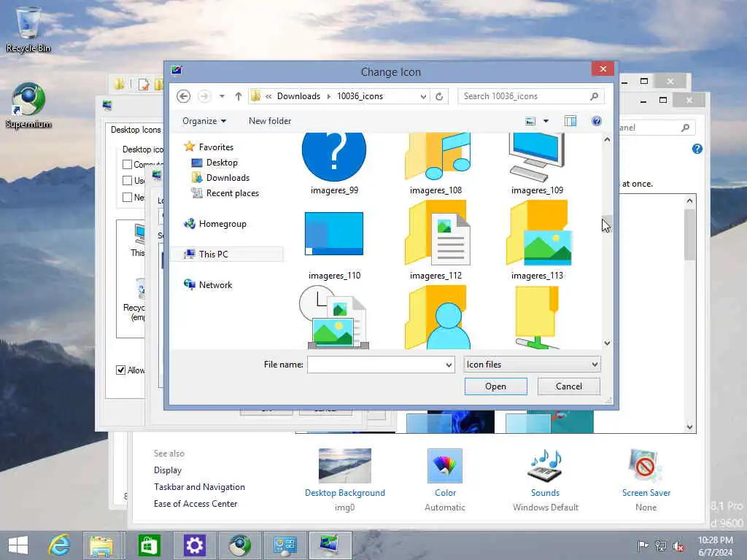Toggle the Computer checkbox in Desktop Icon Settings
Image resolution: width=747 pixels, height=560 pixels.
pos(127,164)
